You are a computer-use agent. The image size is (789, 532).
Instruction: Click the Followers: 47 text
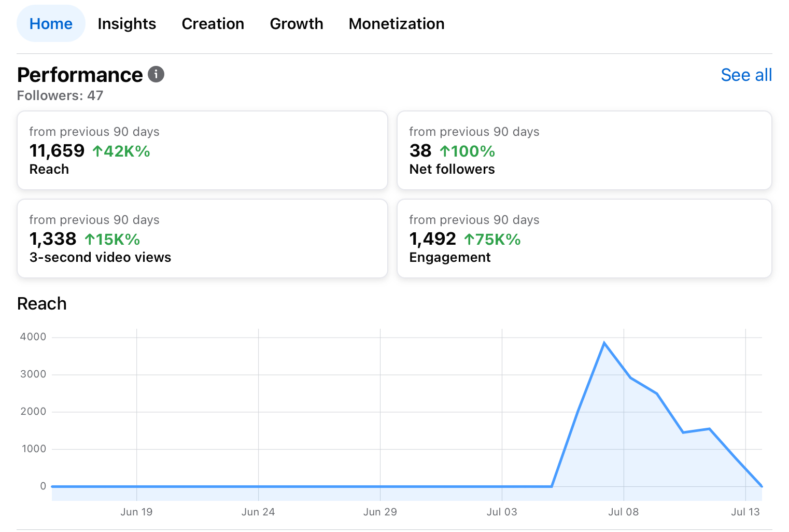click(x=60, y=95)
